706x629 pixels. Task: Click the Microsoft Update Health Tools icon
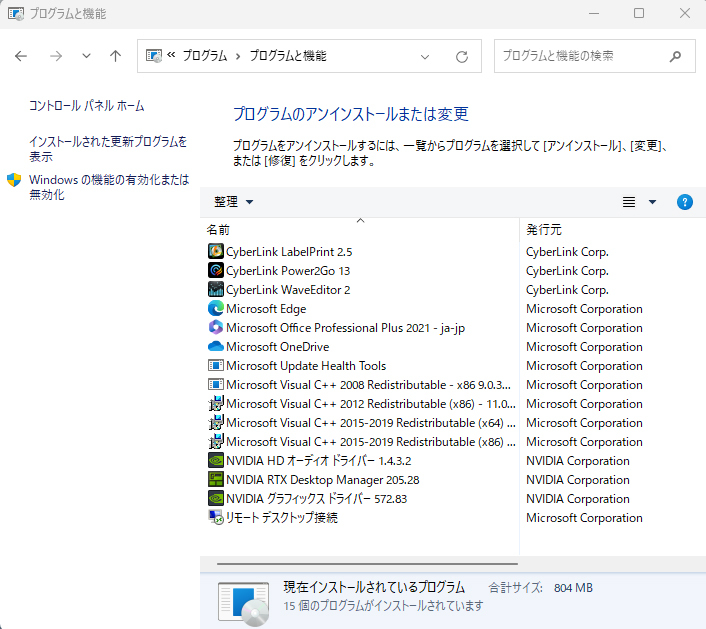click(216, 365)
